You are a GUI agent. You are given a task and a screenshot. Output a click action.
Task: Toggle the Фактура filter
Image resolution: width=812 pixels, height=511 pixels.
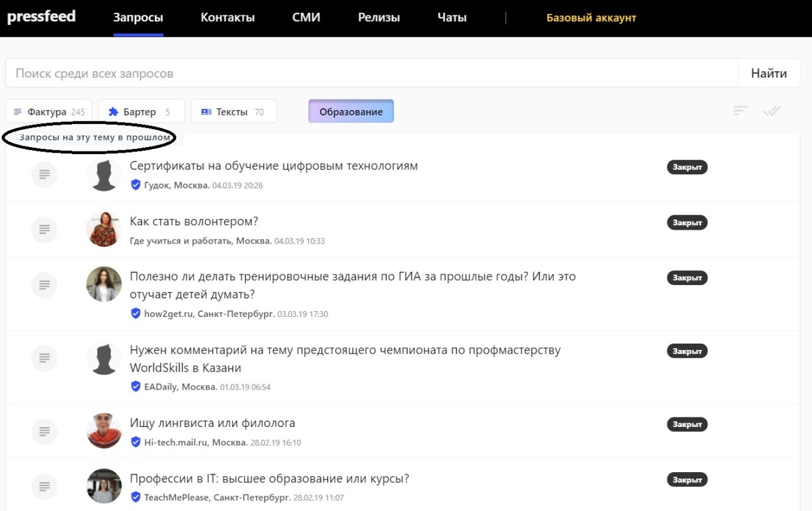tap(49, 111)
